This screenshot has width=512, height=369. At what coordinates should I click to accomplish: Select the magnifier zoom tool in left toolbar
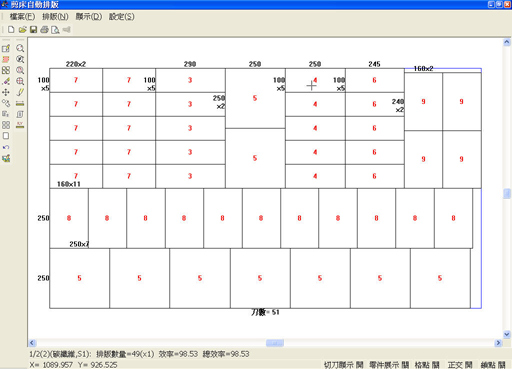(20, 48)
